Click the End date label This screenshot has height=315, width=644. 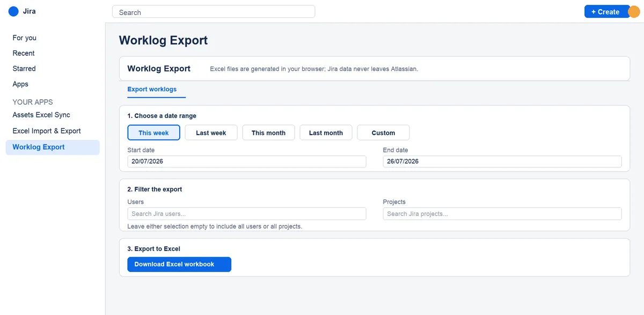pos(396,150)
